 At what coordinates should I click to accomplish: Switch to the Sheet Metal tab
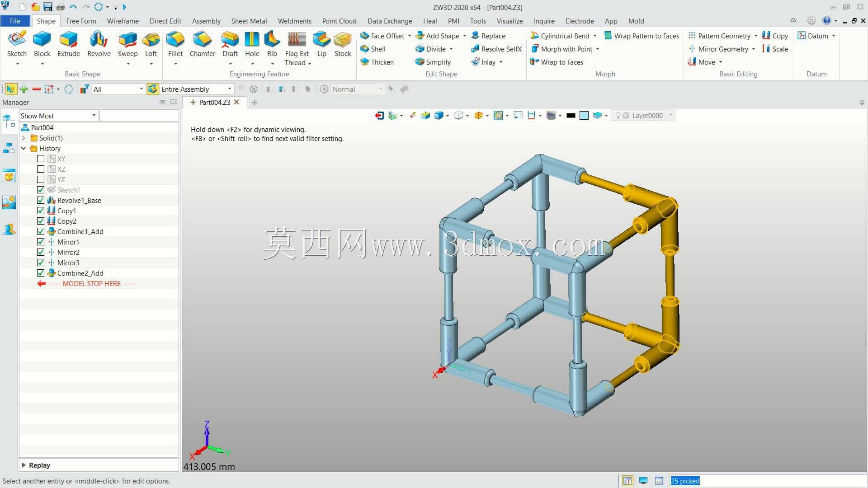tap(249, 21)
